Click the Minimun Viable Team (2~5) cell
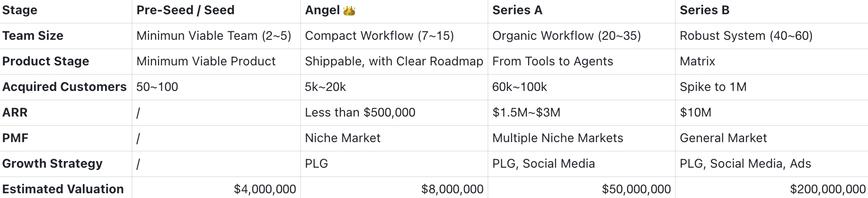 (x=216, y=36)
